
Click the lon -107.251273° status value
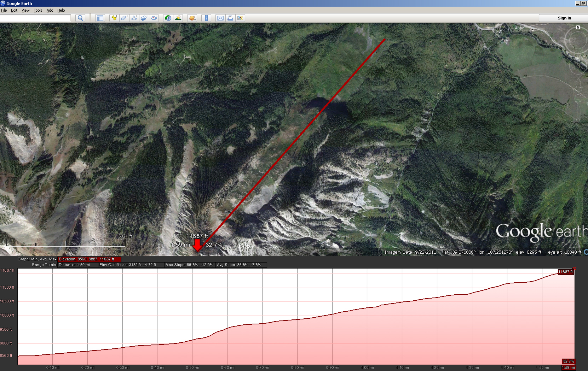(x=496, y=252)
